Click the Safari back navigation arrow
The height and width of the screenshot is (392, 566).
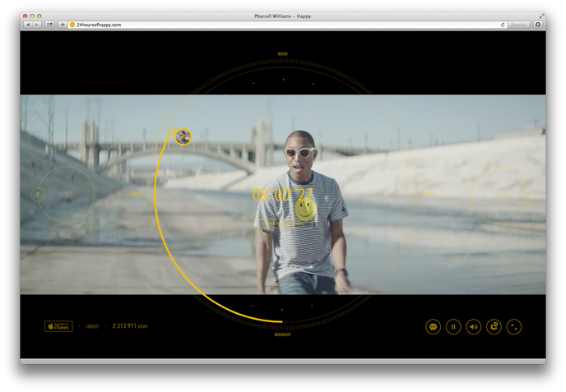pos(28,25)
